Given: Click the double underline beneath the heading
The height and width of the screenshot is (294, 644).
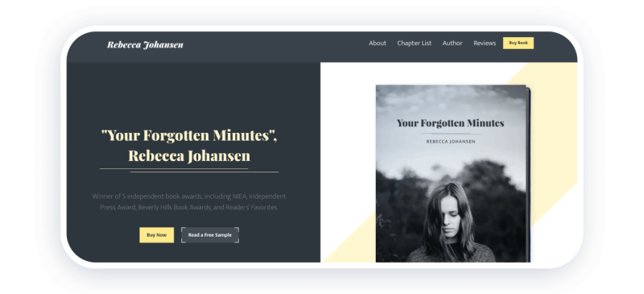Looking at the screenshot, I should 189,170.
